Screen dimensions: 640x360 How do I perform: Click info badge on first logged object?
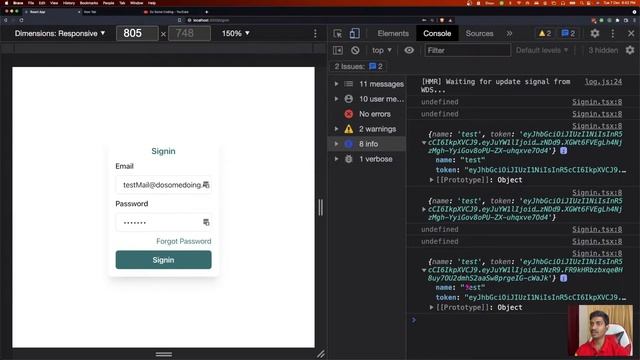click(563, 151)
